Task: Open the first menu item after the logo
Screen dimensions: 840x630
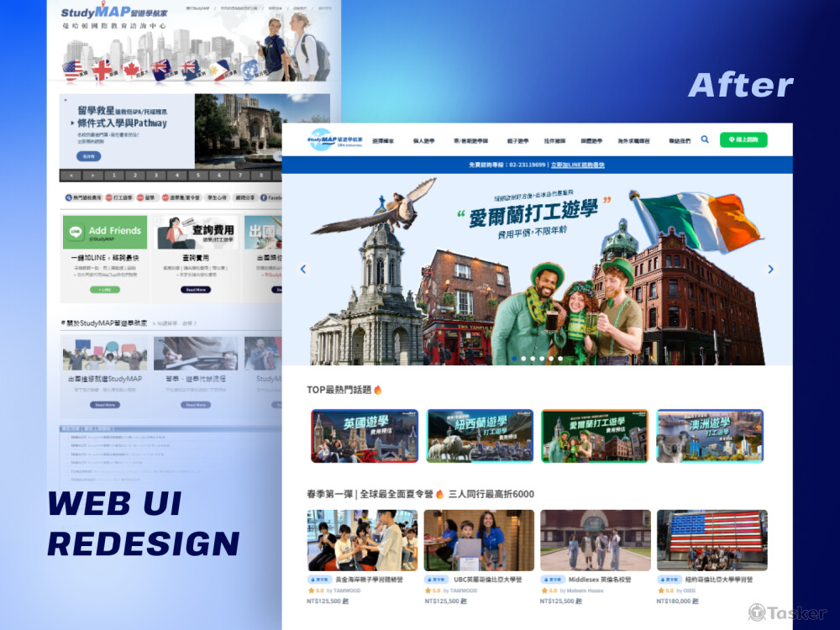Action: point(383,141)
